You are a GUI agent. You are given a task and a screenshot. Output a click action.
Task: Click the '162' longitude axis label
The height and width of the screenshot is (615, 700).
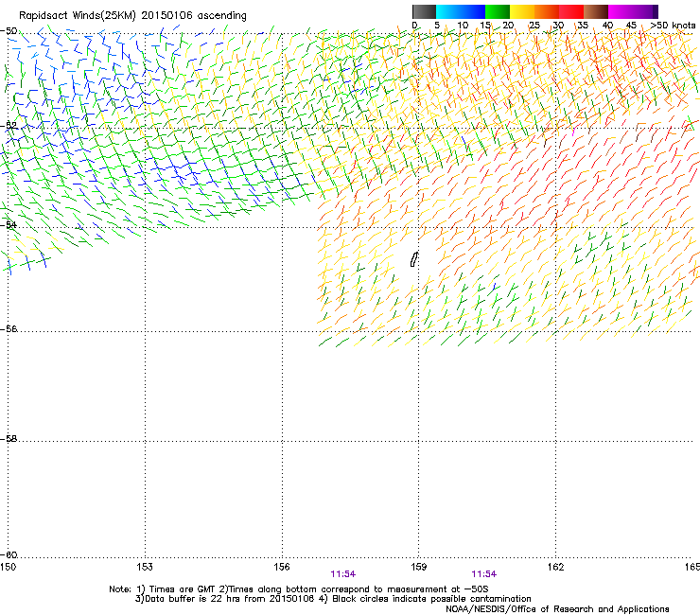[555, 567]
